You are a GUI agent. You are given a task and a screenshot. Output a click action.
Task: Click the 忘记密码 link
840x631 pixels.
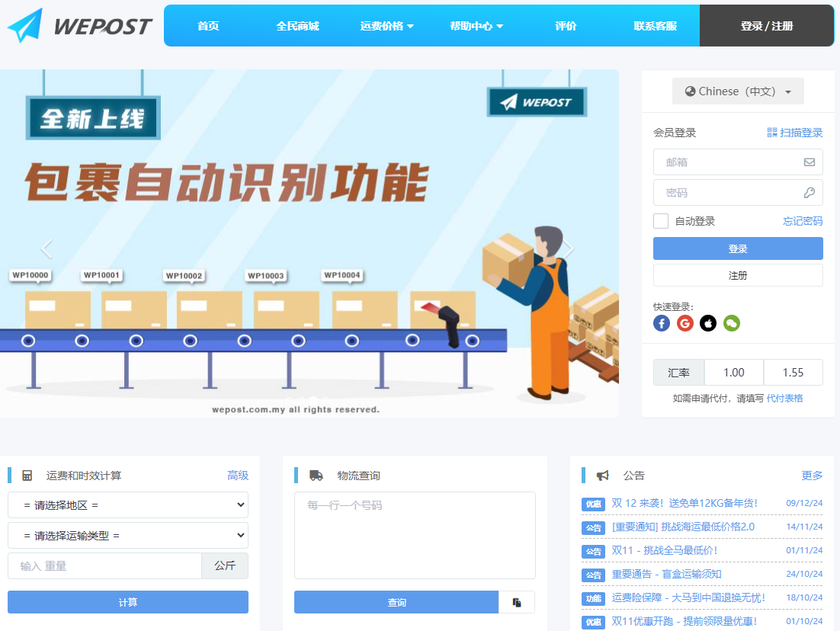coord(803,221)
